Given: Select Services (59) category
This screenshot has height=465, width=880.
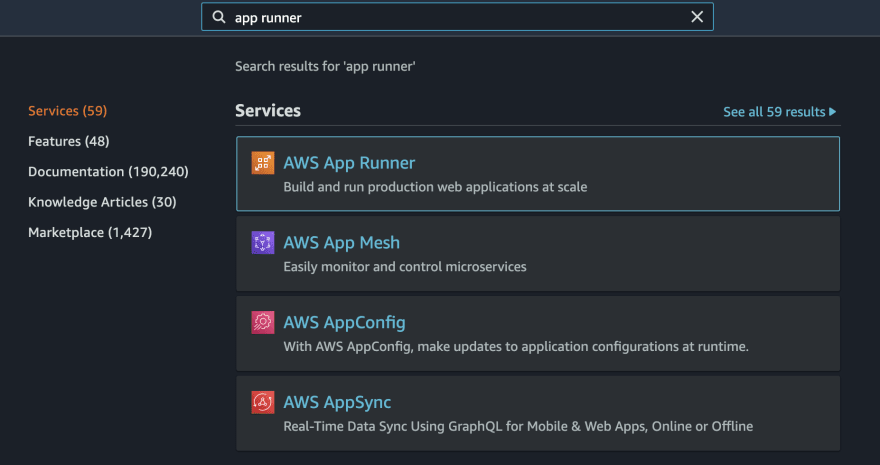Looking at the screenshot, I should click(67, 111).
